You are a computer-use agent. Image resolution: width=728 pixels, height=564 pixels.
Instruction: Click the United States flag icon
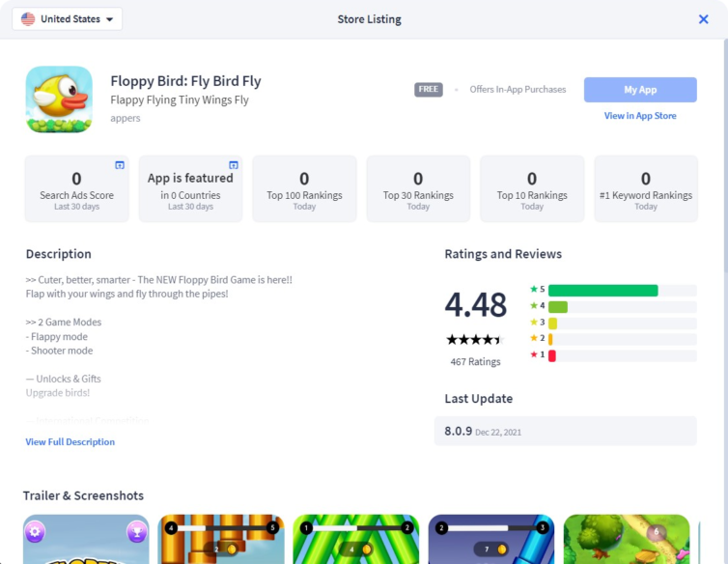[x=28, y=19]
